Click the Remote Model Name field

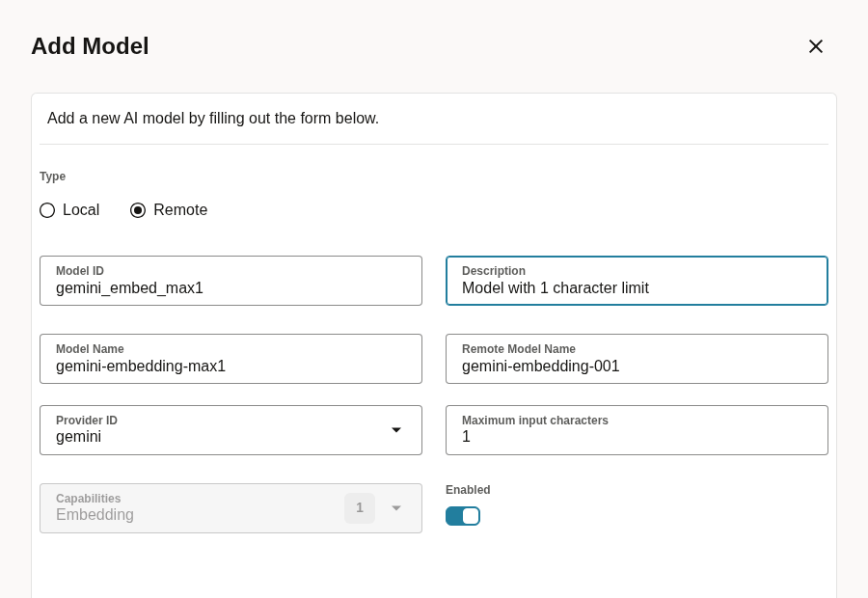(x=637, y=359)
